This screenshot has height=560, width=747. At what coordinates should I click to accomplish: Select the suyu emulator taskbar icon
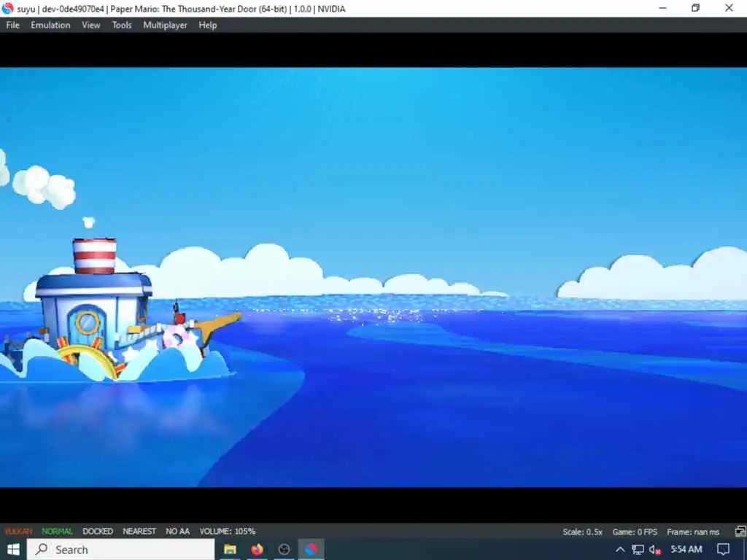[311, 550]
